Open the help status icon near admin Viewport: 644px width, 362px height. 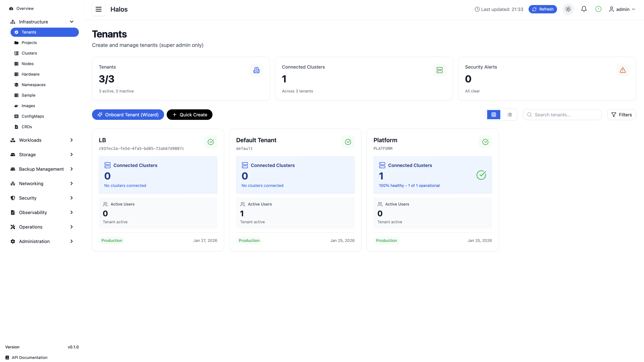click(598, 9)
